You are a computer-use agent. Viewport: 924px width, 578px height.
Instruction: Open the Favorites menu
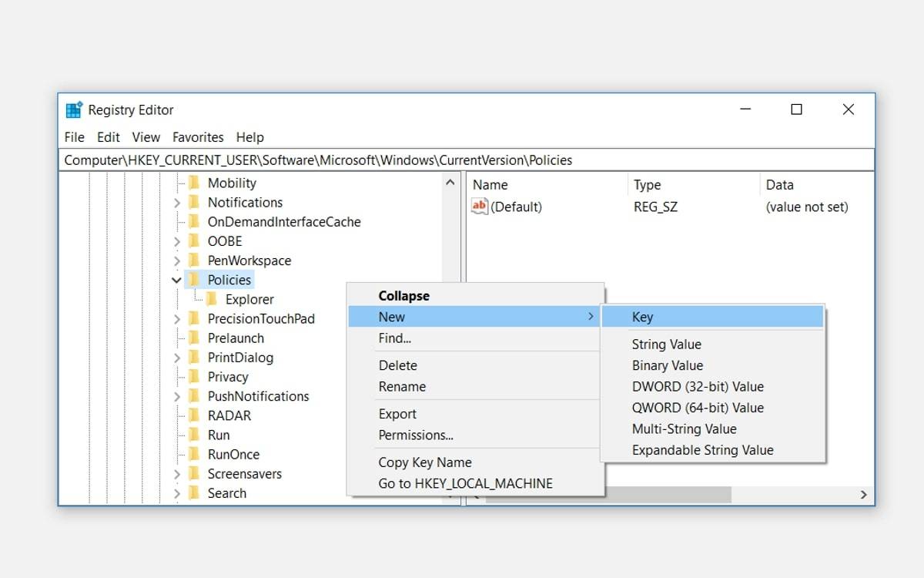point(198,137)
